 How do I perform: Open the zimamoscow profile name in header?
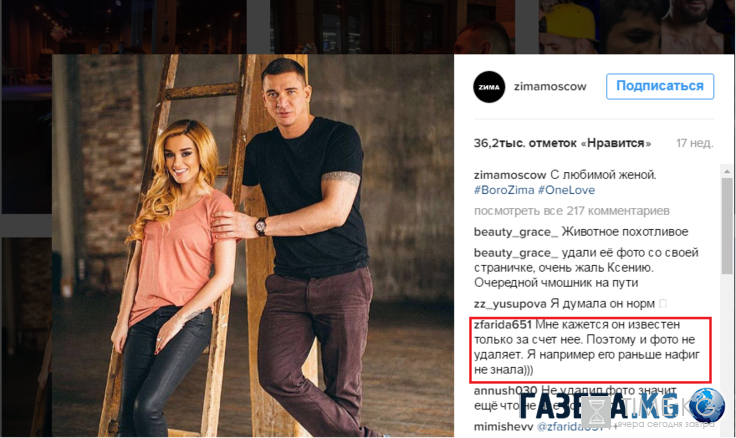[550, 86]
